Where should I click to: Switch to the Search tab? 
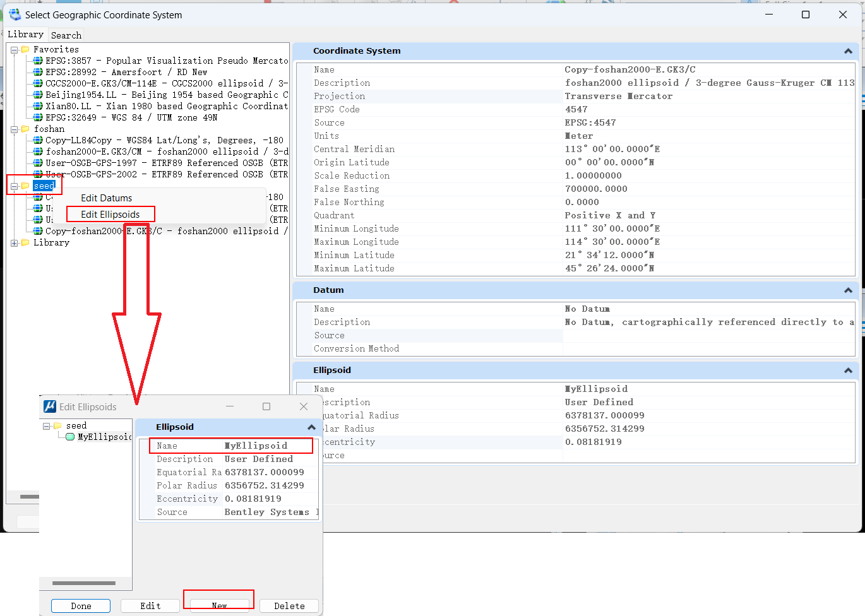[x=66, y=35]
